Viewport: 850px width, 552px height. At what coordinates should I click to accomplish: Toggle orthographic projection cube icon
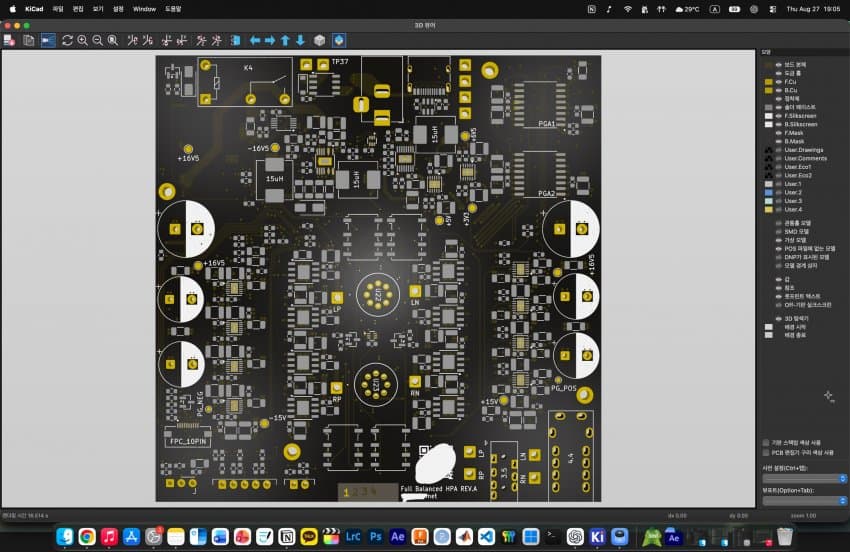coord(319,40)
